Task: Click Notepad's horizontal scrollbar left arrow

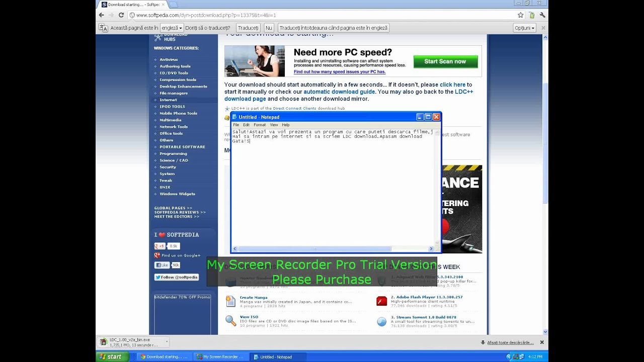Action: [234, 248]
